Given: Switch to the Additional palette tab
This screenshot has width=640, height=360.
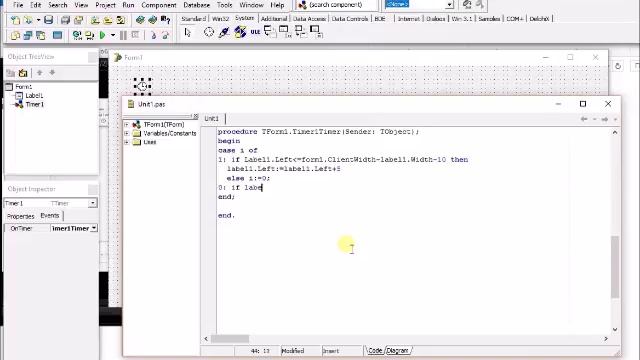Looking at the screenshot, I should click(x=274, y=19).
